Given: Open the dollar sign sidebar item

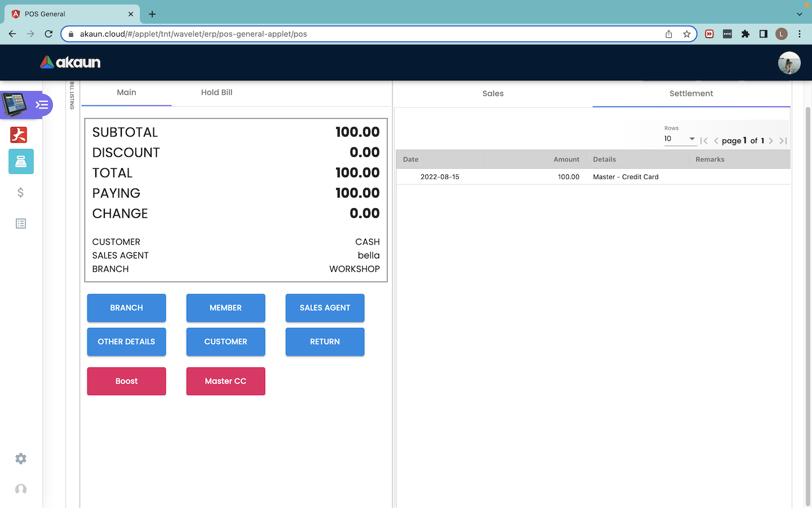Looking at the screenshot, I should pyautogui.click(x=21, y=192).
